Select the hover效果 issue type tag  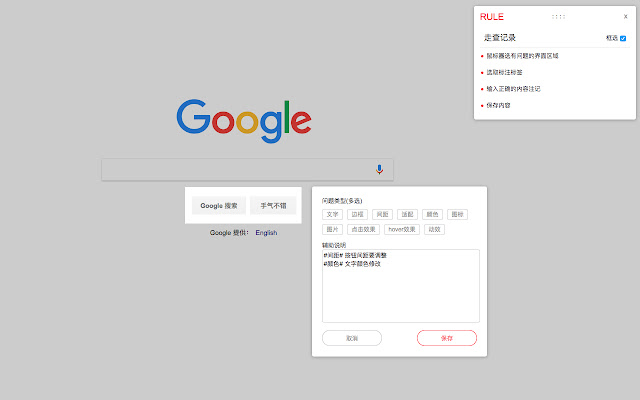coord(402,229)
